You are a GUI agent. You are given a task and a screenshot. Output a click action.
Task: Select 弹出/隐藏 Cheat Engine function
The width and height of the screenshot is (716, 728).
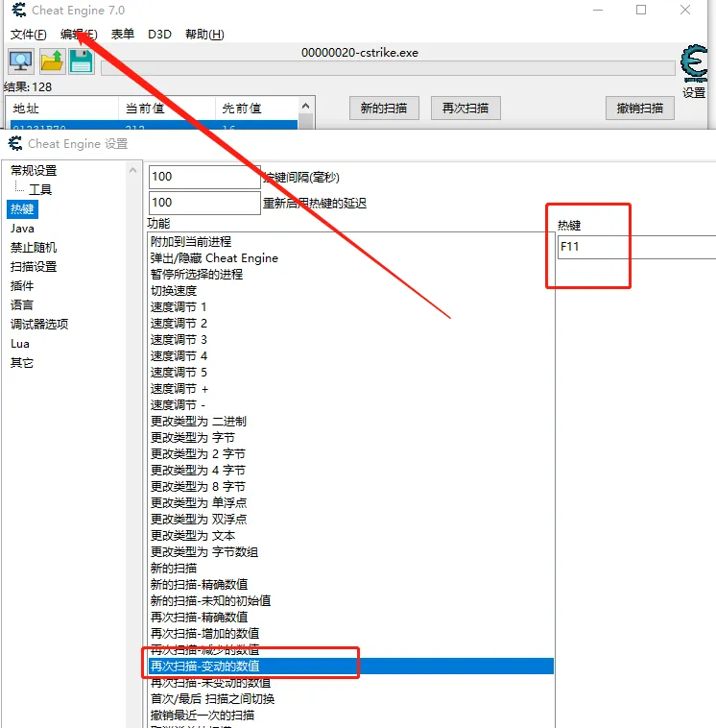[351, 258]
